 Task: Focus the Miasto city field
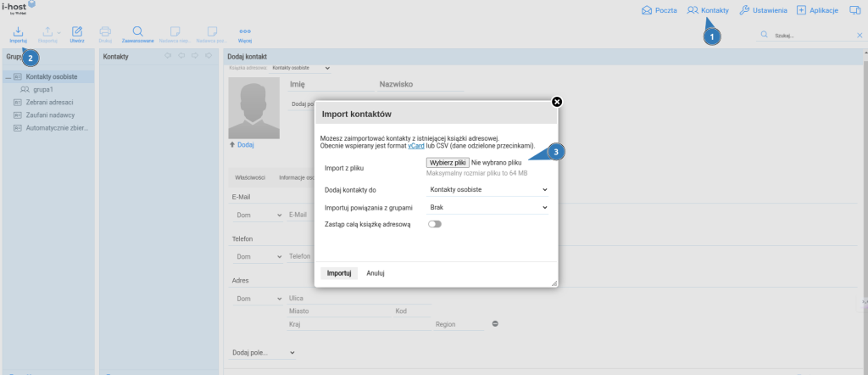(339, 311)
